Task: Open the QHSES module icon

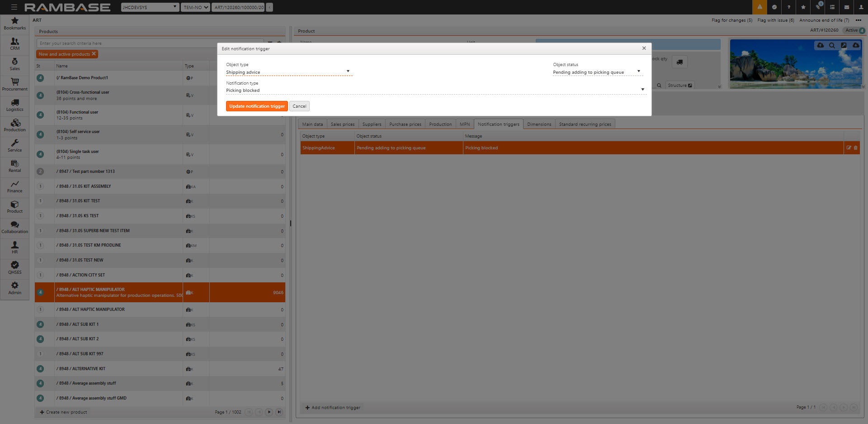Action: [14, 268]
